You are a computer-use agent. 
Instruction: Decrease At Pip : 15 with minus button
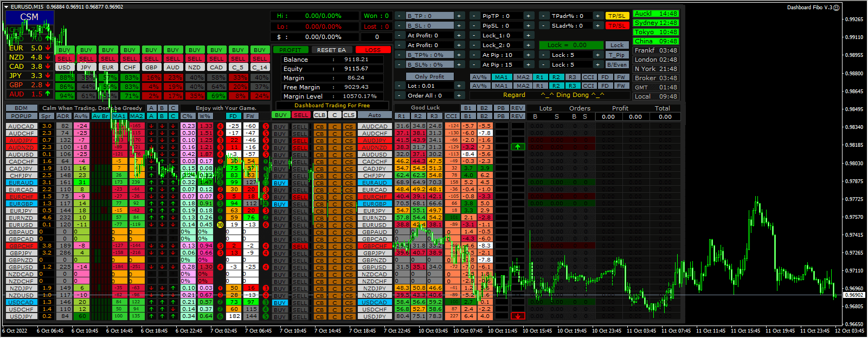pyautogui.click(x=474, y=64)
